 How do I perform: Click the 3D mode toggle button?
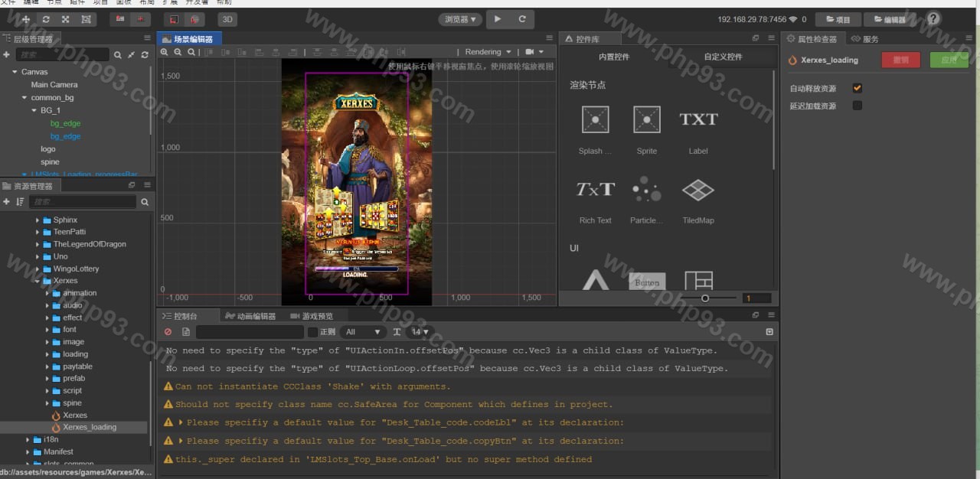227,19
